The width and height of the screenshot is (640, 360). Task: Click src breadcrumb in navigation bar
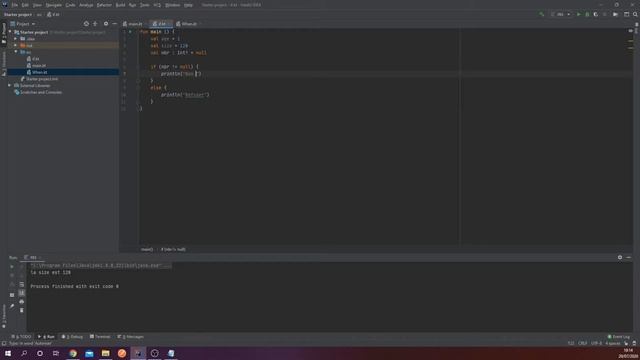(39, 15)
